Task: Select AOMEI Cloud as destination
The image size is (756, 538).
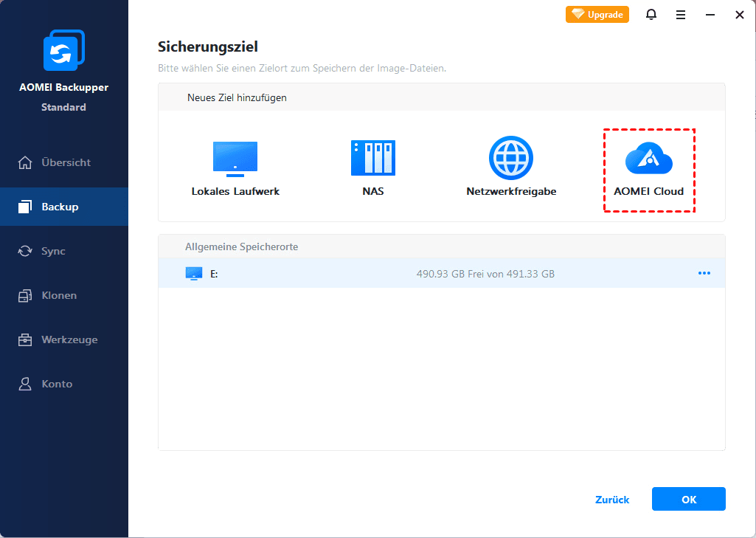Action: tap(648, 170)
